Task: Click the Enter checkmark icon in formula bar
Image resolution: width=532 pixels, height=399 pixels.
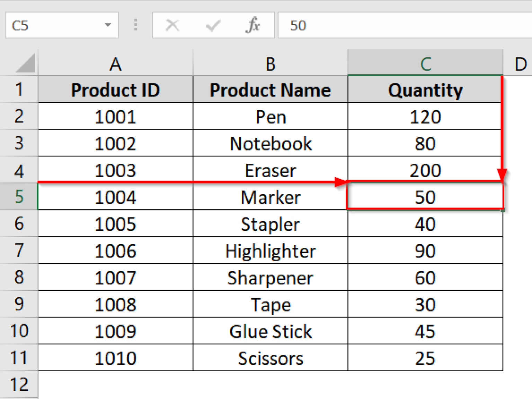Action: [x=213, y=25]
